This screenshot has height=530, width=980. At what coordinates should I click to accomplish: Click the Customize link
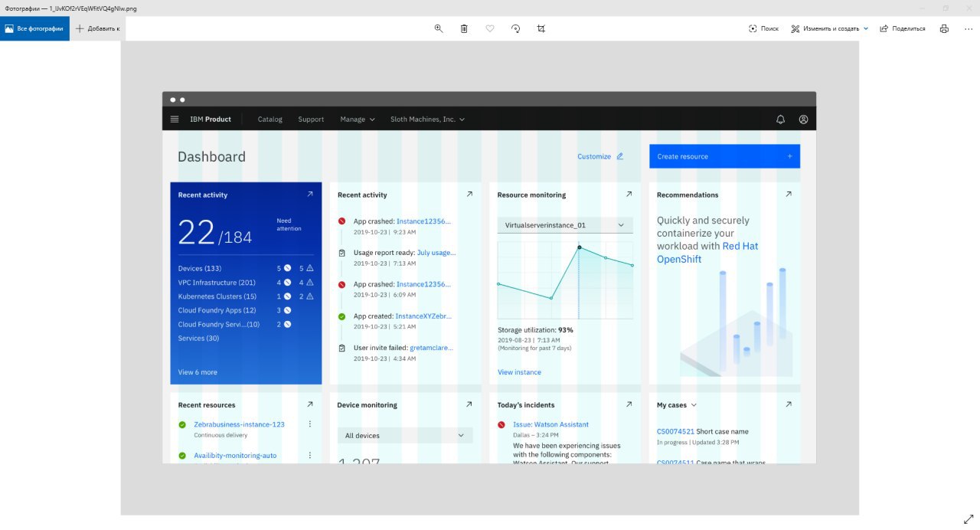[594, 156]
